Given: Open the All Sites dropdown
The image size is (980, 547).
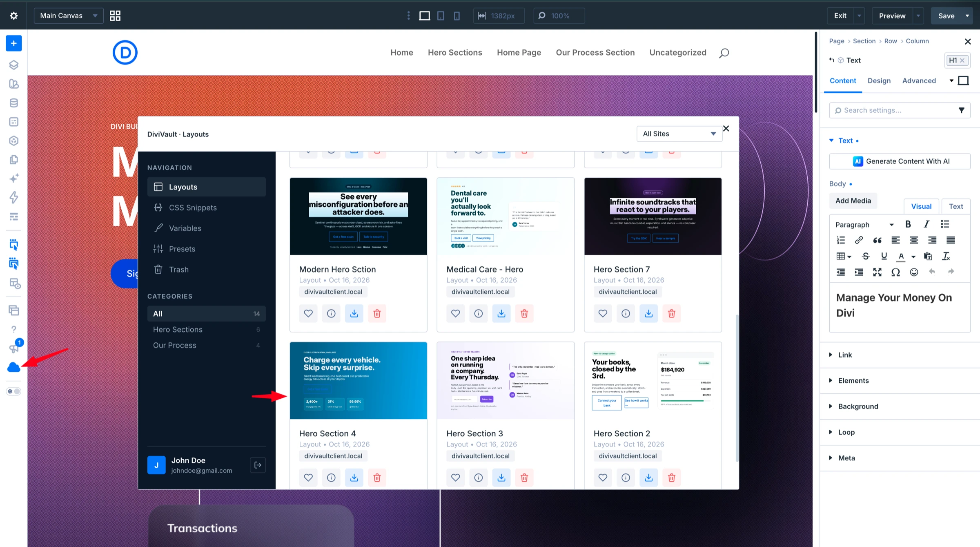Looking at the screenshot, I should tap(679, 134).
